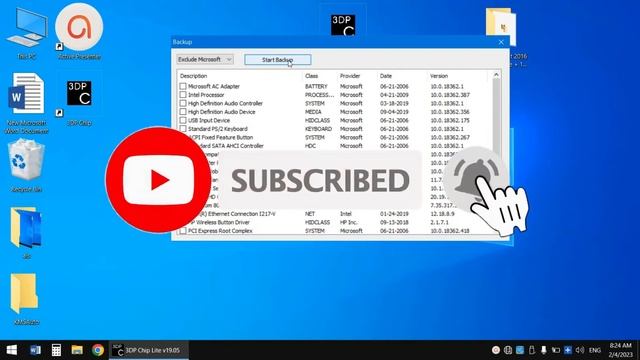
Task: Open the taskbar clock showing 8:24 AM
Action: [x=620, y=350]
